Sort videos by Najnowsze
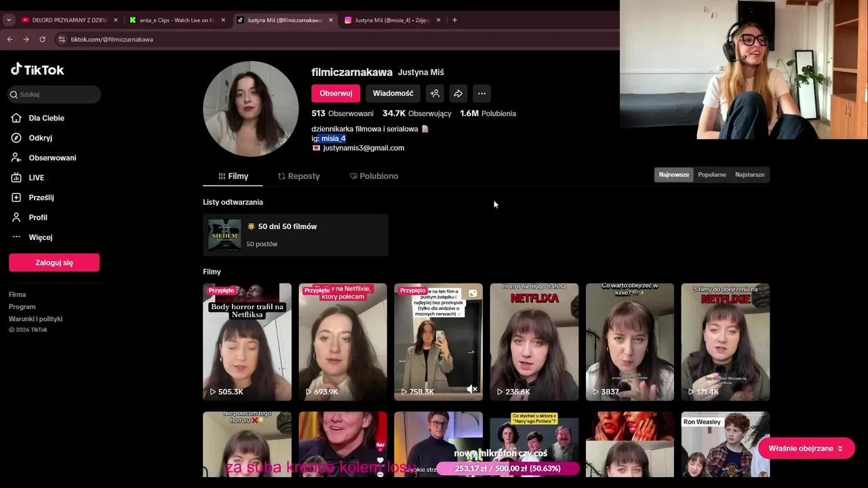This screenshot has width=868, height=488. (673, 175)
